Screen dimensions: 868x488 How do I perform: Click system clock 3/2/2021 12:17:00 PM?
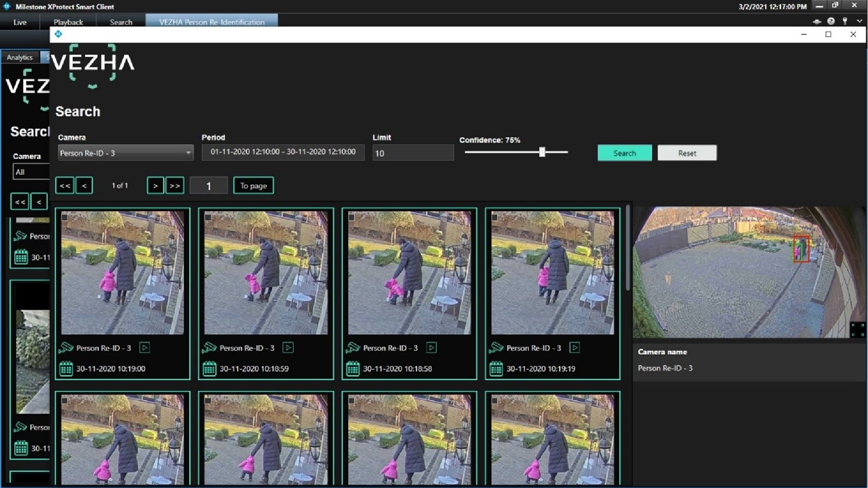(773, 7)
